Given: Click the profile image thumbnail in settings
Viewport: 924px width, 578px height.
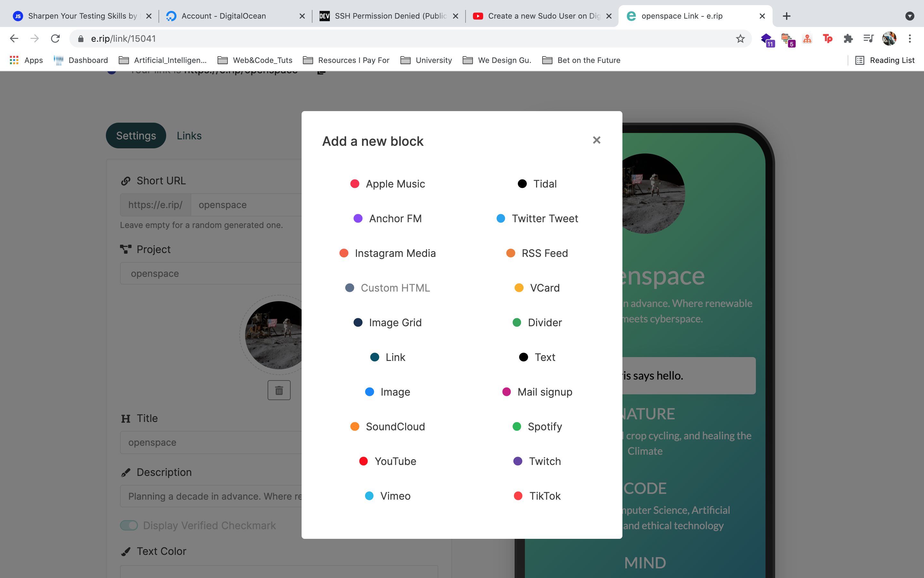Looking at the screenshot, I should click(273, 335).
